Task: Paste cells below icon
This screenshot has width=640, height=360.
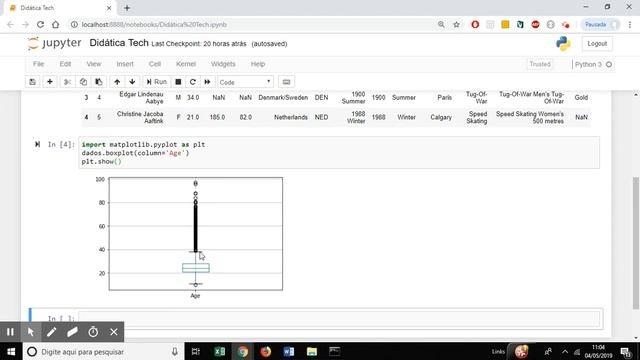Action: point(98,82)
